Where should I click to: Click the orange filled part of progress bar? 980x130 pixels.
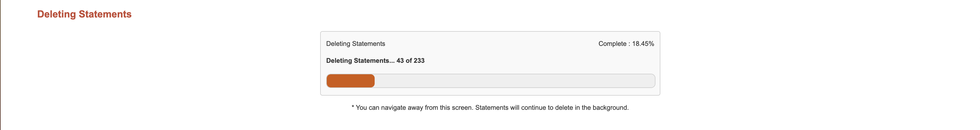350,81
